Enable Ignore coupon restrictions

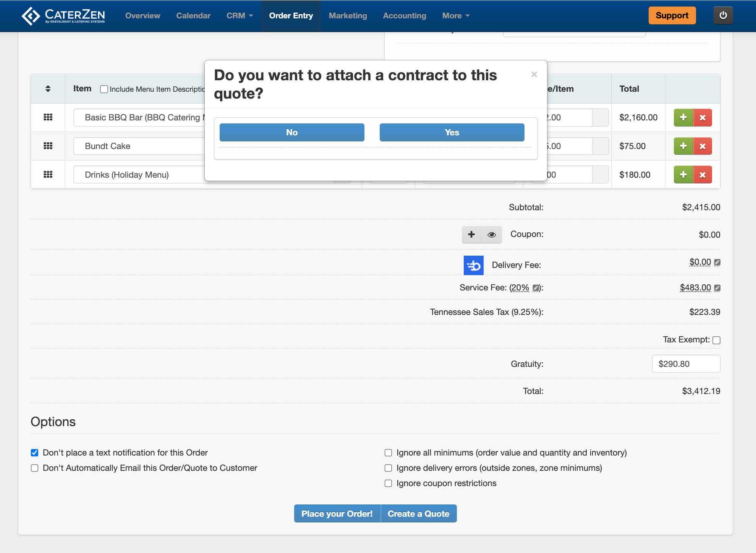[388, 483]
